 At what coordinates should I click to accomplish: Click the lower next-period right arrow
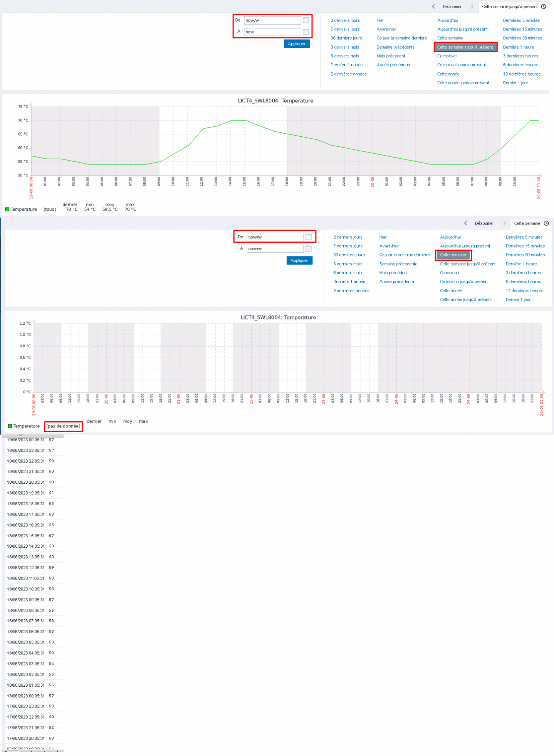504,223
